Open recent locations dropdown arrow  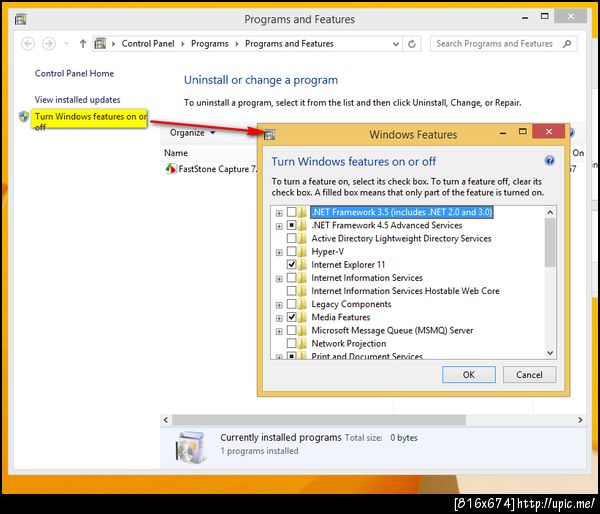67,44
